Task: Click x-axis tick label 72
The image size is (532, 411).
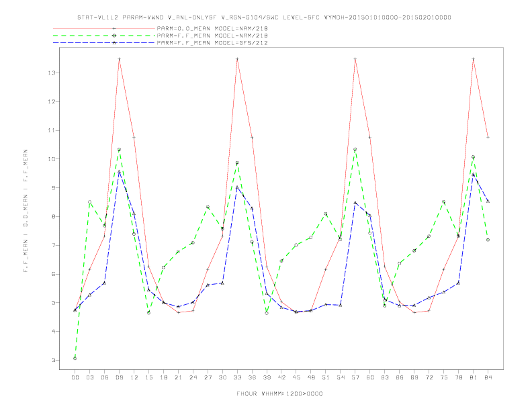Action: pyautogui.click(x=429, y=377)
